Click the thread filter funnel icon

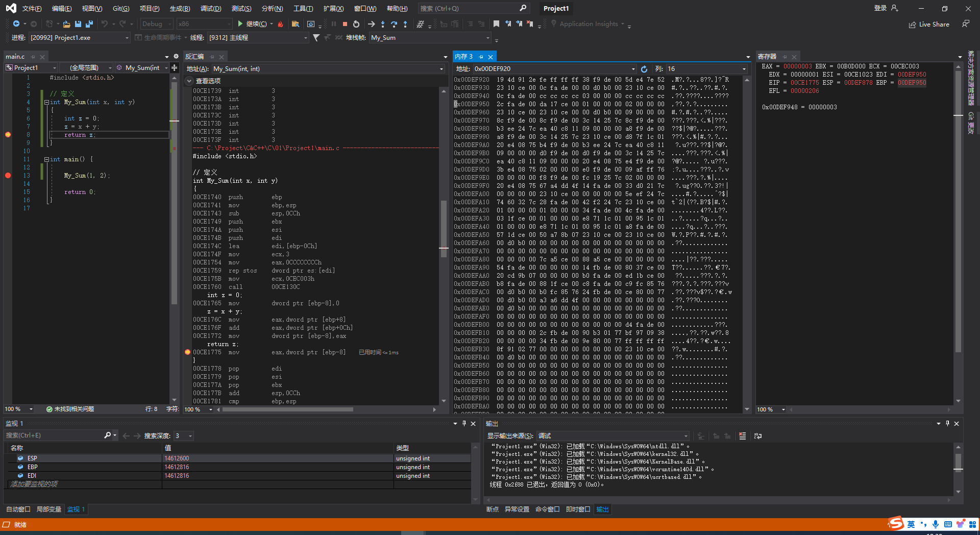click(x=316, y=38)
